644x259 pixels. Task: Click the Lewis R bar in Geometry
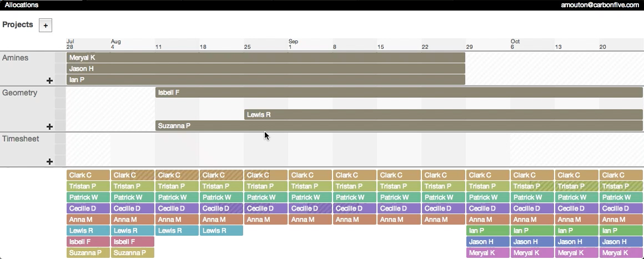click(x=443, y=114)
